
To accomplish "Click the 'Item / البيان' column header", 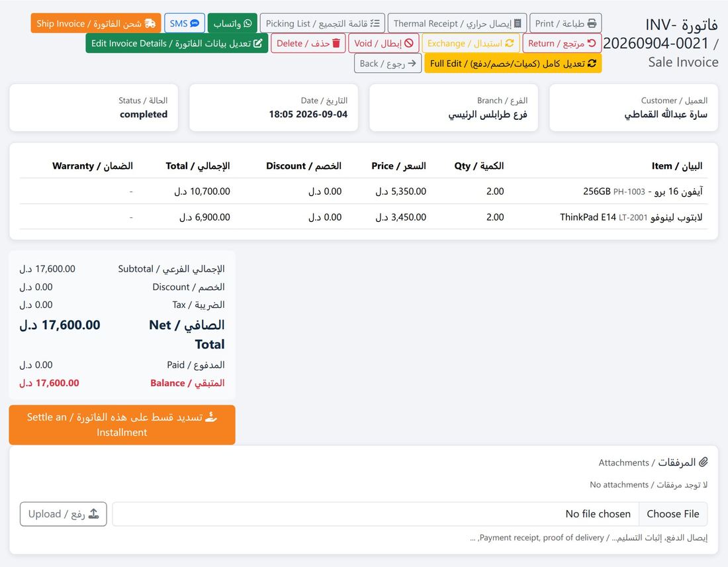I will click(677, 166).
